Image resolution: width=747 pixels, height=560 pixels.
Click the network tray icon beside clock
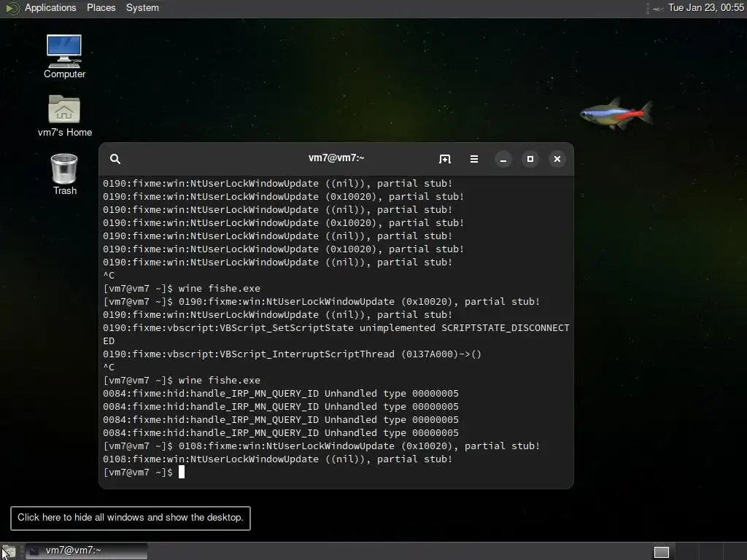659,8
